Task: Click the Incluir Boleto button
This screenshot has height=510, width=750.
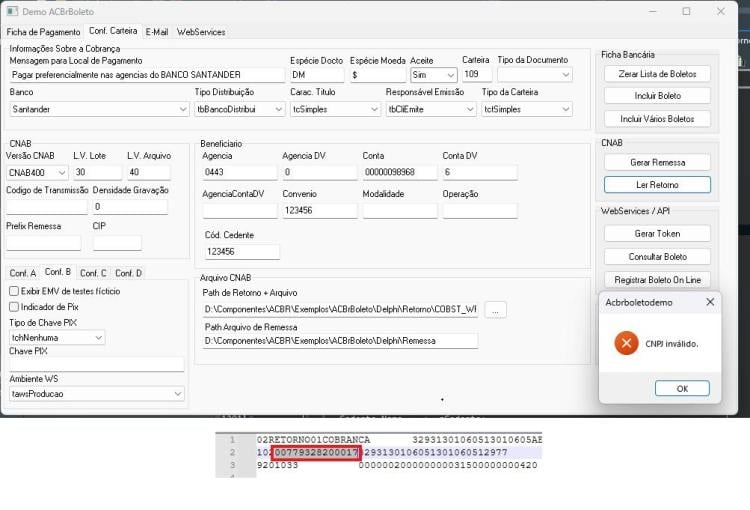Action: (657, 96)
